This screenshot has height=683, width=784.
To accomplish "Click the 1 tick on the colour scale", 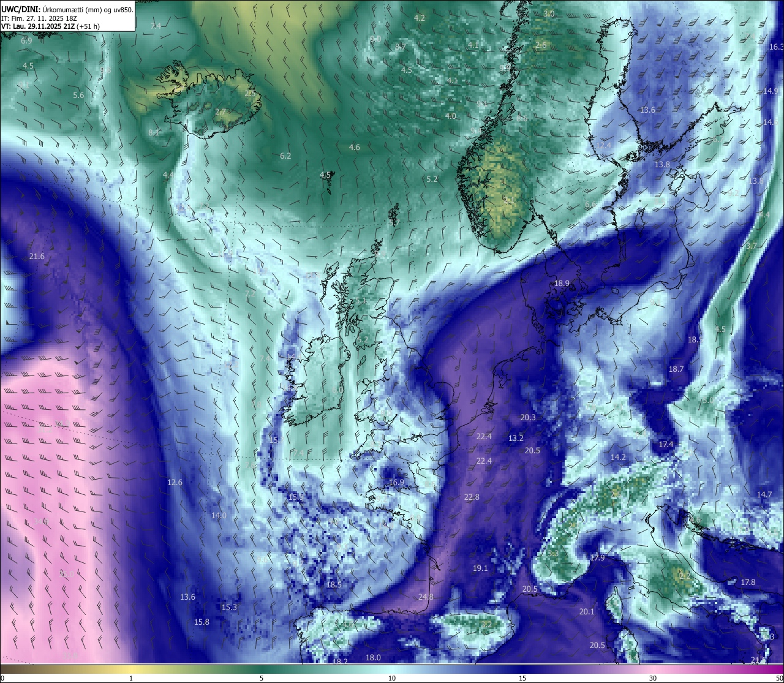I will [131, 678].
